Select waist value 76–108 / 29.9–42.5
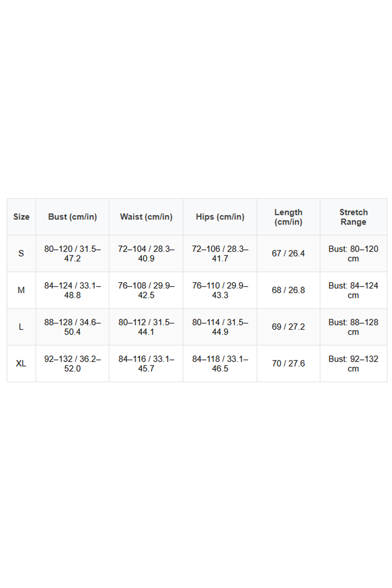This screenshot has width=392, height=588. (x=146, y=290)
